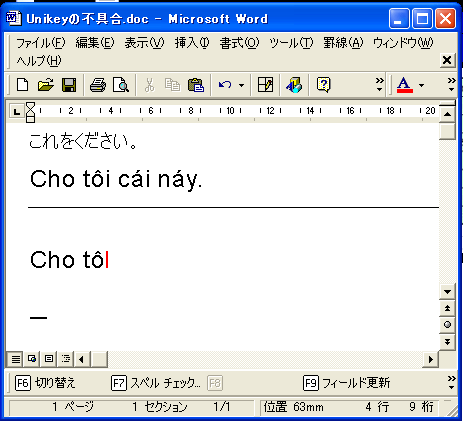This screenshot has width=463, height=421.
Task: Open Microsoft Word Help icon
Action: point(324,85)
